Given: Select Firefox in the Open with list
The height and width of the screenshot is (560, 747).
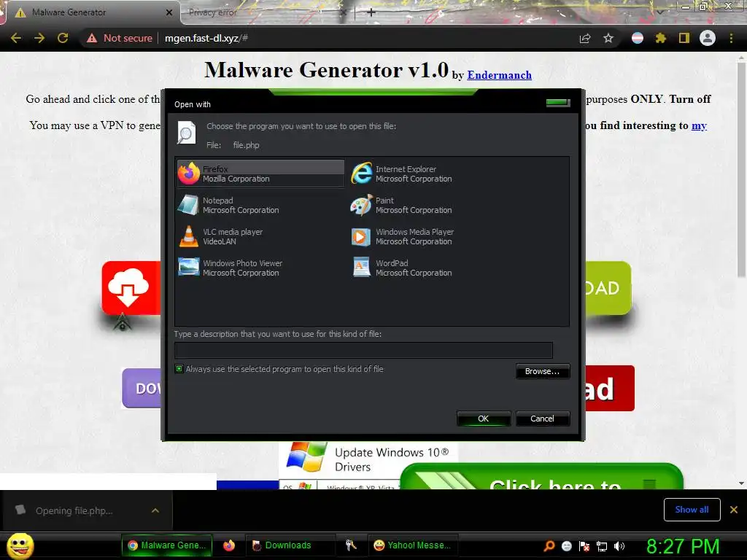Looking at the screenshot, I should pyautogui.click(x=260, y=174).
